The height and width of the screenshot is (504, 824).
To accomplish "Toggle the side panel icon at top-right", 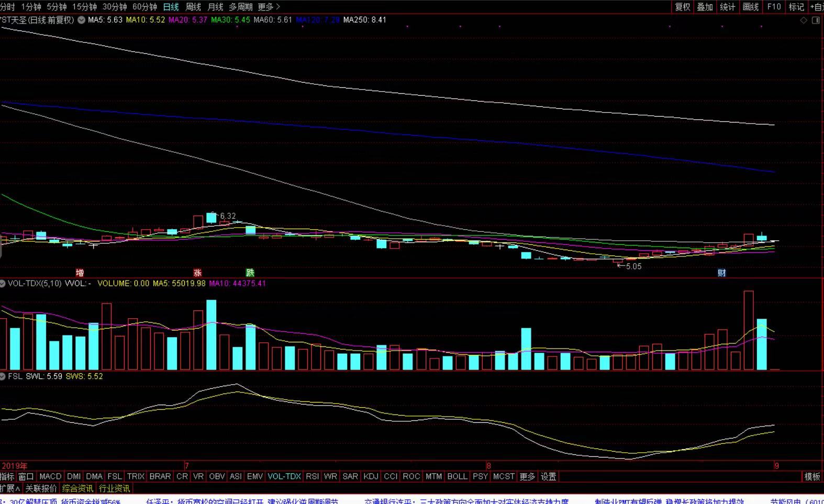I will pos(816,20).
